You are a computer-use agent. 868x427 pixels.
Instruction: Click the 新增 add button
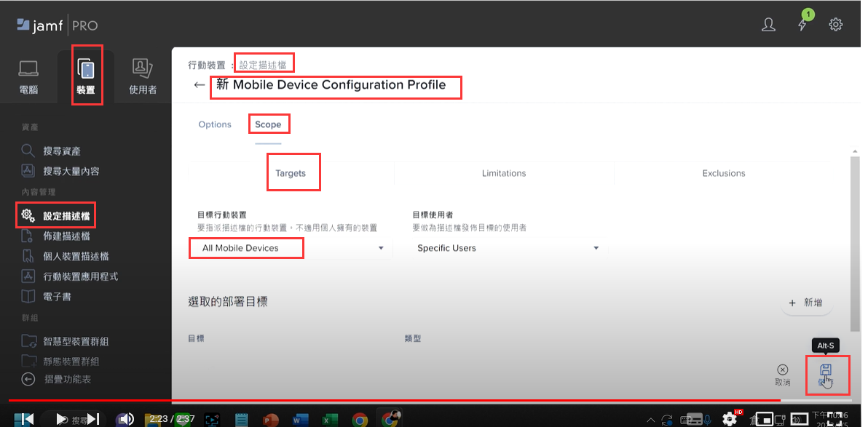point(806,303)
